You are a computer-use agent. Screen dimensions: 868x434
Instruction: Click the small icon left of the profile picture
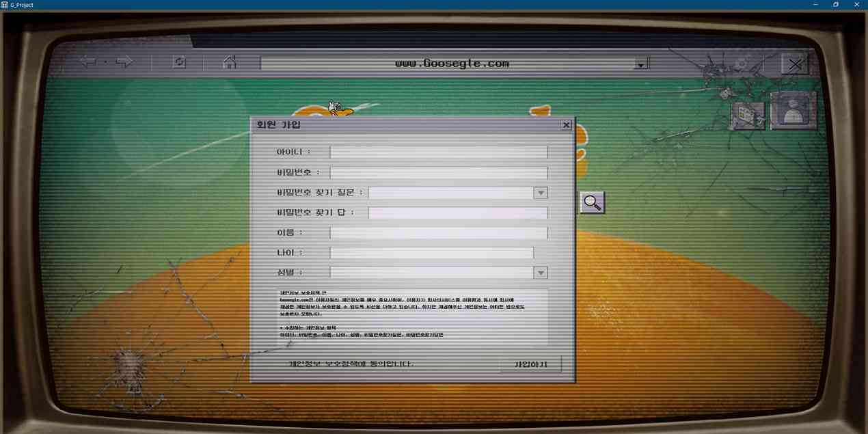[x=748, y=116]
